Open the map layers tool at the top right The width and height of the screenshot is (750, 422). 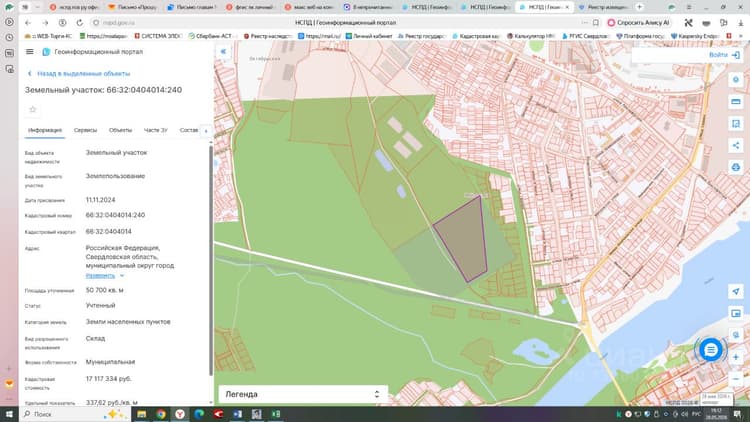736,79
